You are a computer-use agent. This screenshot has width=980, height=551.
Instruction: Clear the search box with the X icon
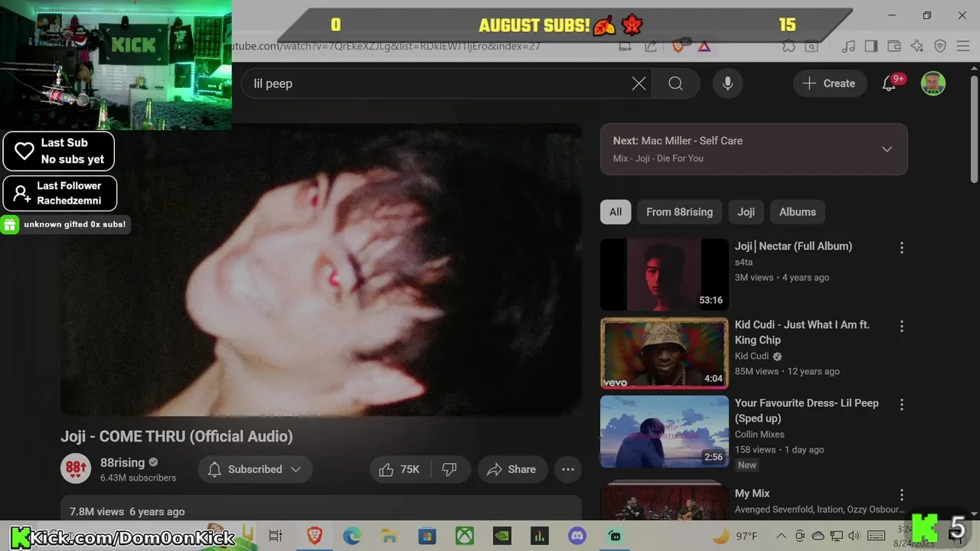pyautogui.click(x=639, y=83)
